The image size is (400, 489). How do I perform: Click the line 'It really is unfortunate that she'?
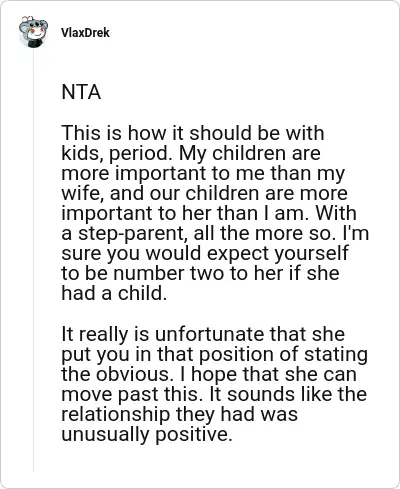[x=203, y=334]
